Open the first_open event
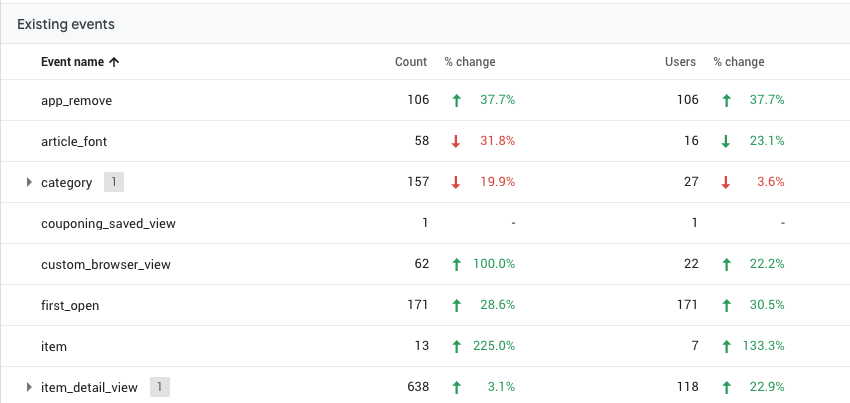 click(x=70, y=305)
